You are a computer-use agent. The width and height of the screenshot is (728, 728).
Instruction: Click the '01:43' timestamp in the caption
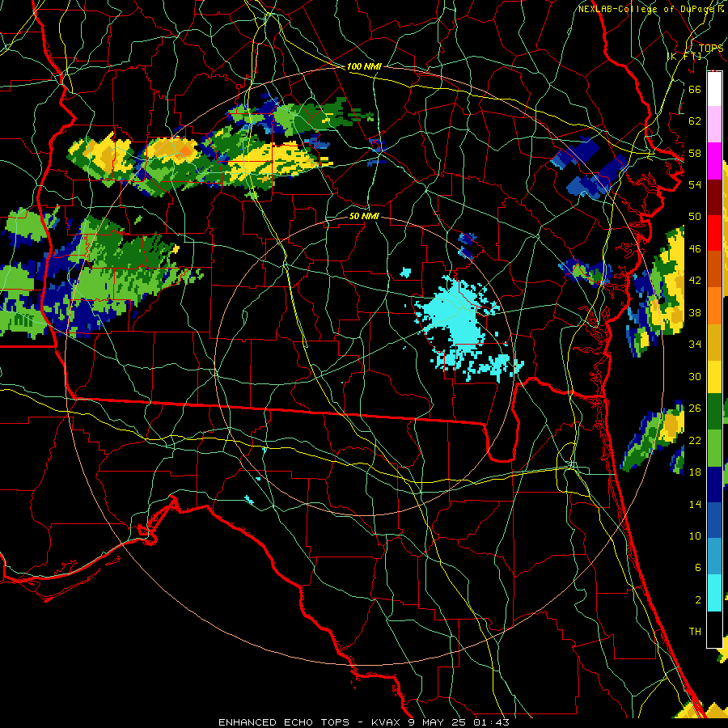coord(491,722)
